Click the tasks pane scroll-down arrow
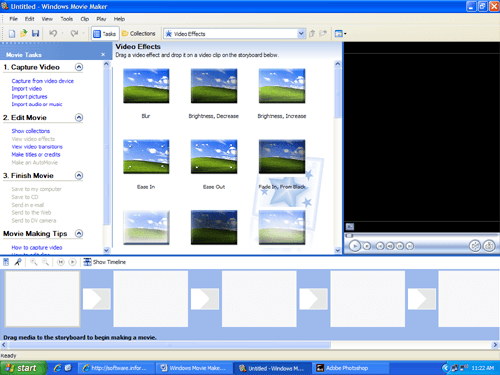Screen dimensions: 500x375 tap(106, 250)
